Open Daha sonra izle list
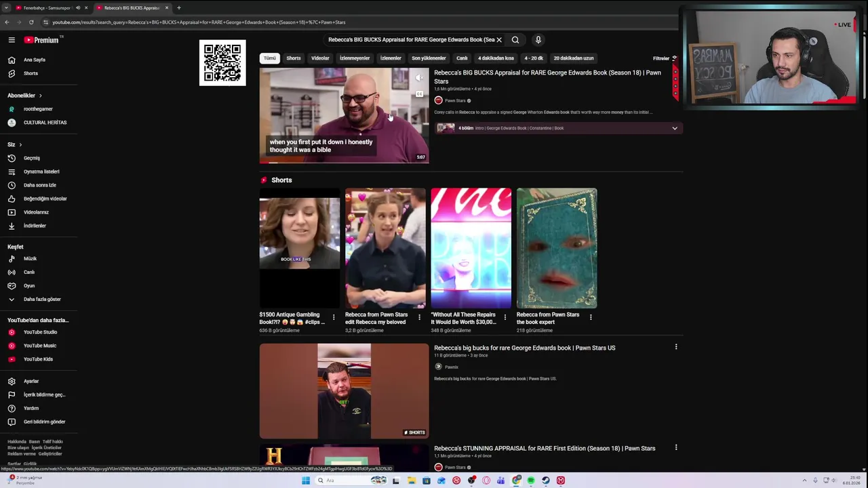This screenshot has height=488, width=868. (39, 185)
